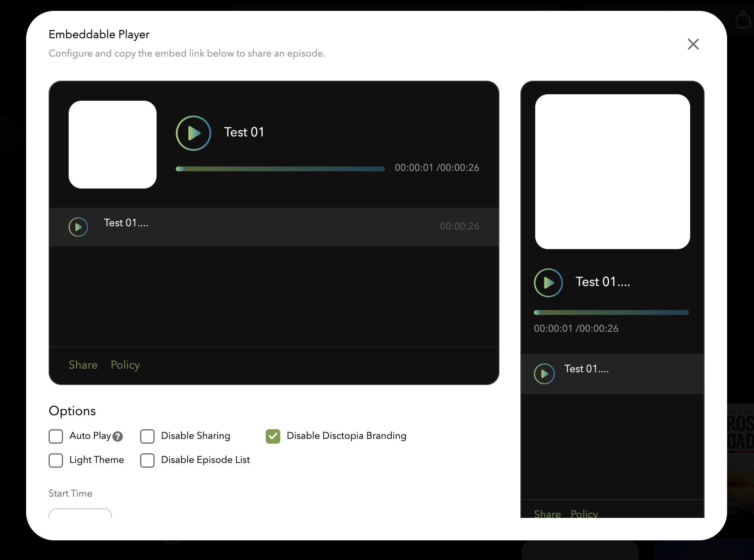The height and width of the screenshot is (560, 754).
Task: Click the Share link in the narrow player
Action: click(547, 513)
